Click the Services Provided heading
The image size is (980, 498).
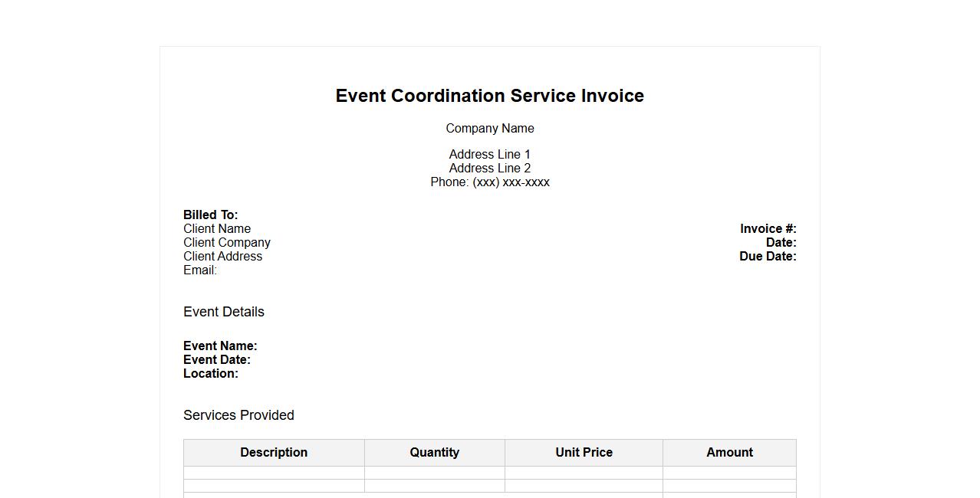coord(238,415)
